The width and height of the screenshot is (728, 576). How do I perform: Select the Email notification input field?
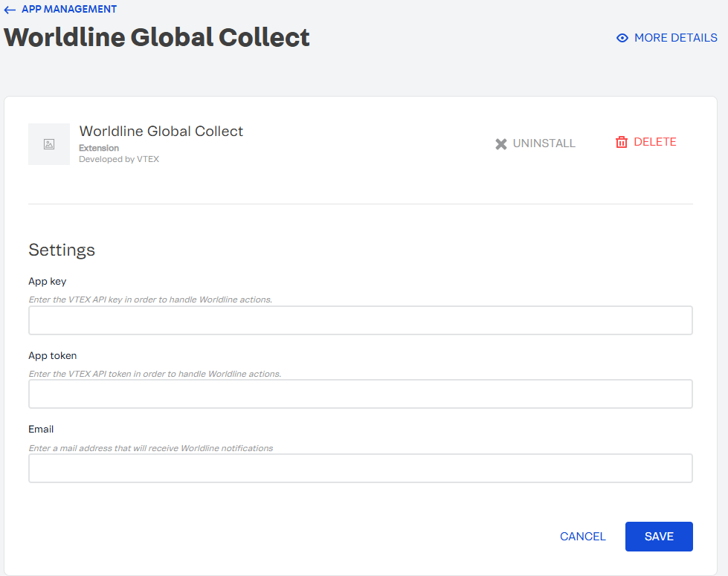tap(360, 468)
